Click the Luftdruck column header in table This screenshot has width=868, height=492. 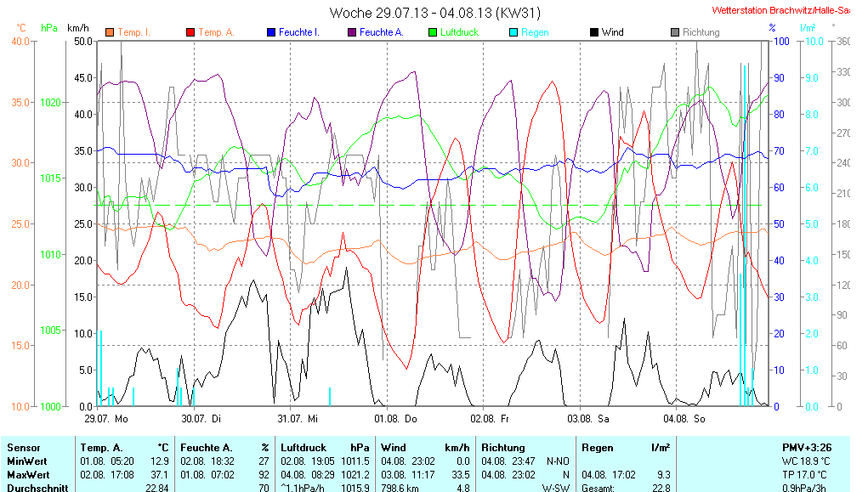pos(302,447)
